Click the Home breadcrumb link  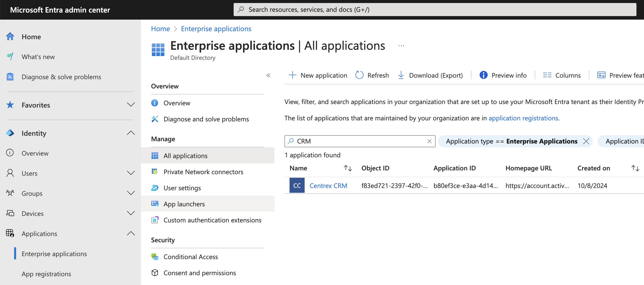pos(160,29)
